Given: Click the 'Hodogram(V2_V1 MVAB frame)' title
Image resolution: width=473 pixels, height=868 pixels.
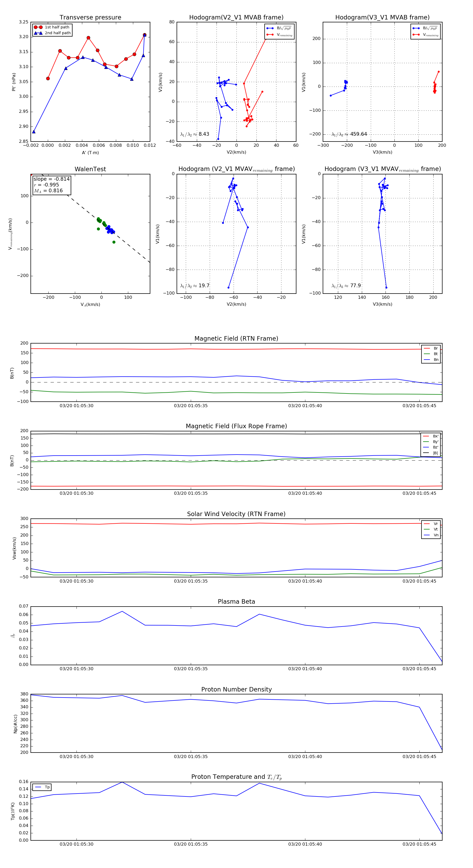Looking at the screenshot, I should 236,18.
